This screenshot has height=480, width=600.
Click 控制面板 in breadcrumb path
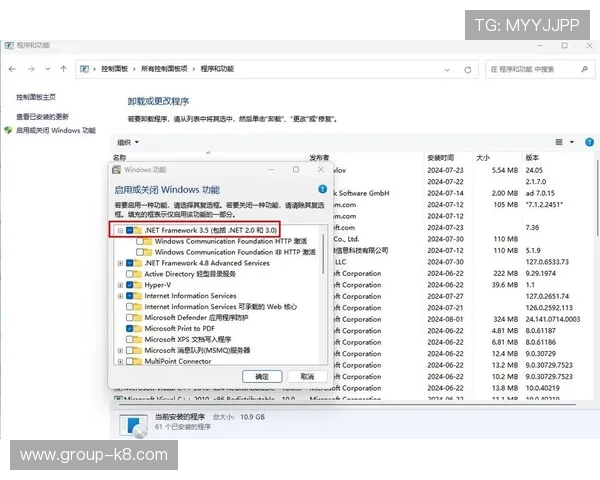114,69
